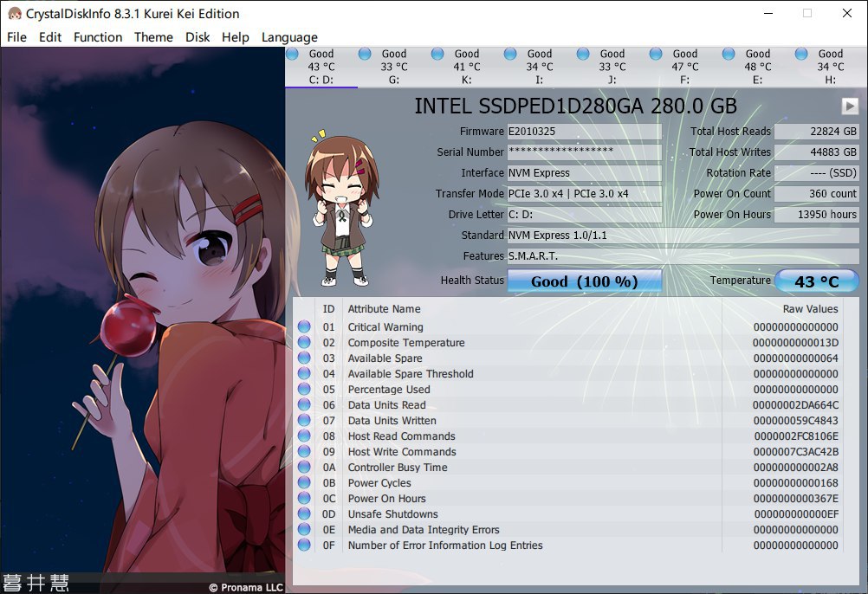This screenshot has width=868, height=594.
Task: Click the Transfer Mode field PCIe 3.0 x4
Action: click(585, 194)
